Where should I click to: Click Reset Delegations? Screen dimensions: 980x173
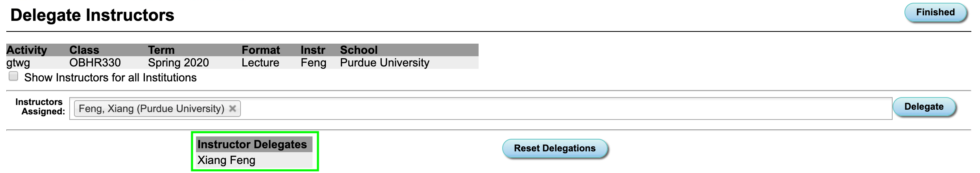pos(555,148)
